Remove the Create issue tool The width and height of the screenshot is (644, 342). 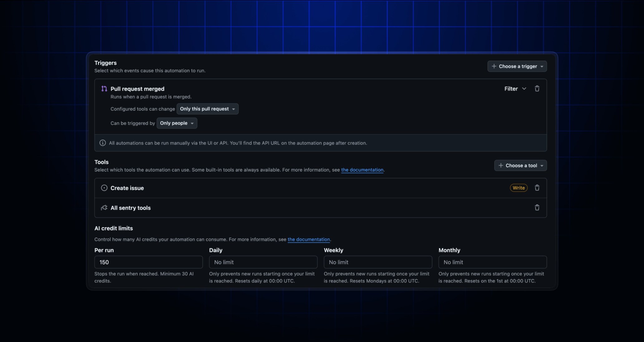537,188
